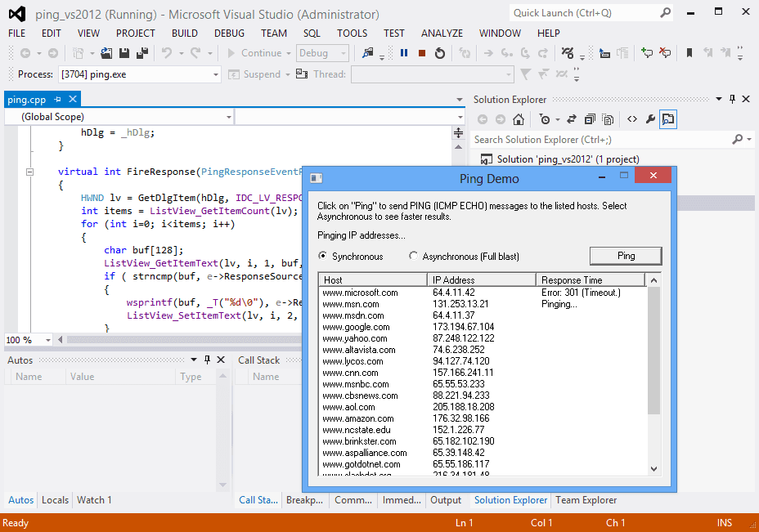
Task: Click the Ping Demo list vertical scrollbar thumb
Action: pos(653,351)
